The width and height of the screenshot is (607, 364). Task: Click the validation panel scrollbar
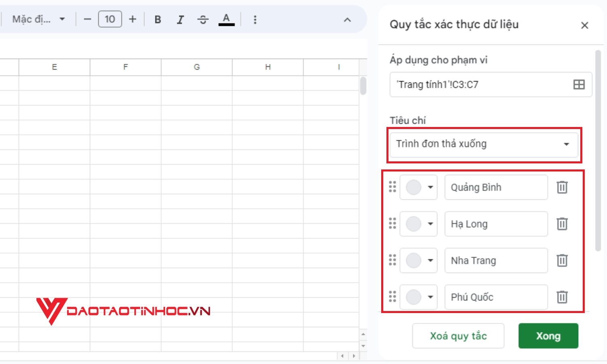(598, 150)
